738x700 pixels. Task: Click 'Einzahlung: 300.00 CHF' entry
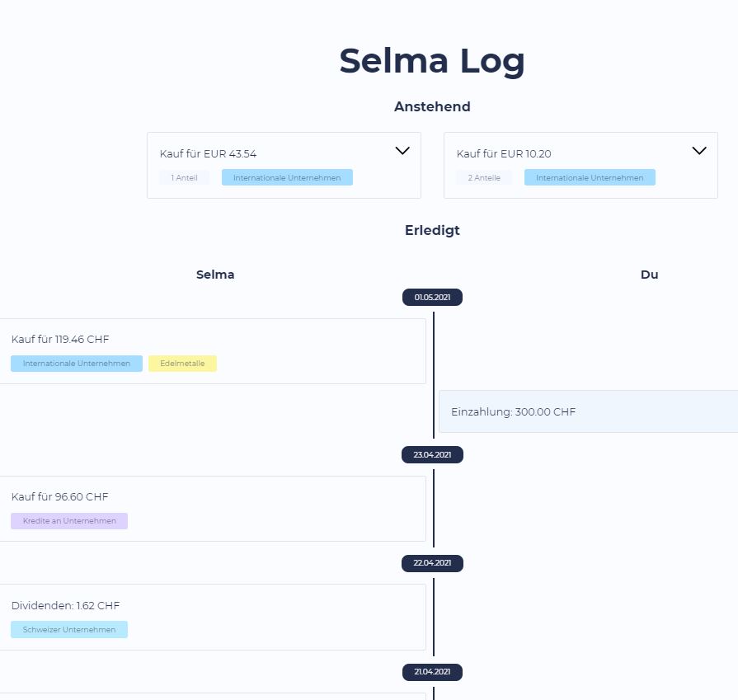click(588, 411)
